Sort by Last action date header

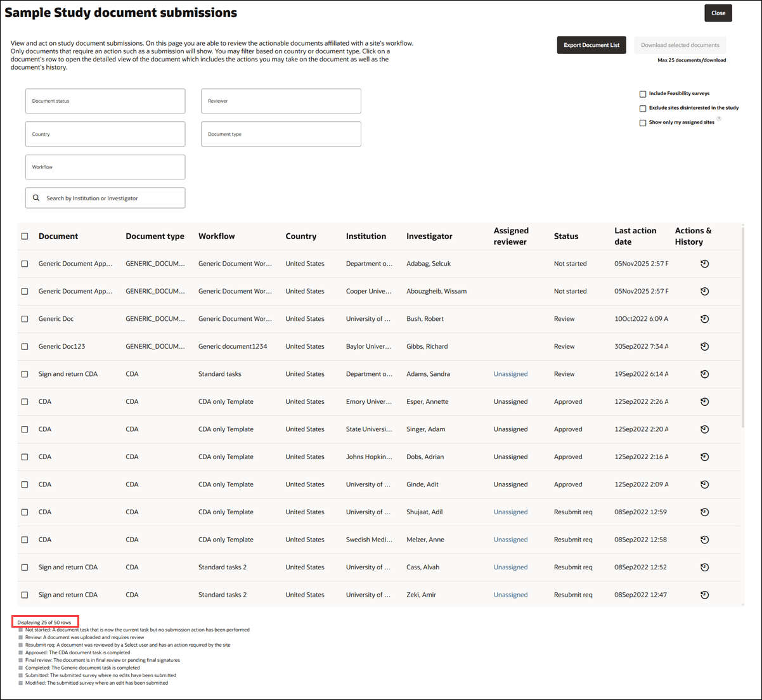pyautogui.click(x=635, y=236)
